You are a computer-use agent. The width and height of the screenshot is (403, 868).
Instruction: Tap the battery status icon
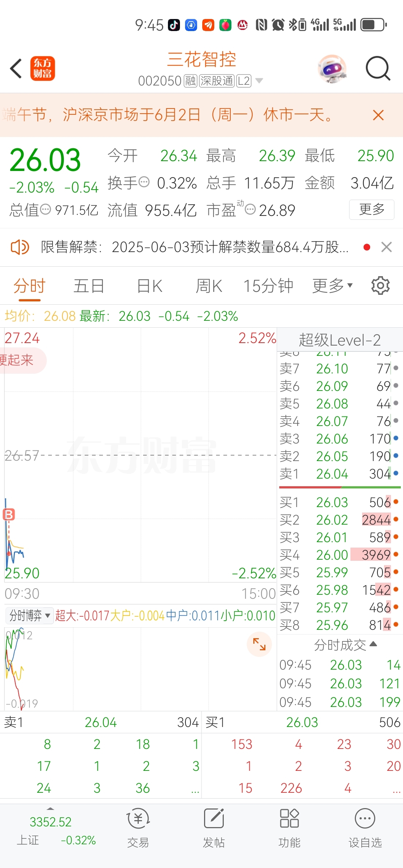point(374,25)
